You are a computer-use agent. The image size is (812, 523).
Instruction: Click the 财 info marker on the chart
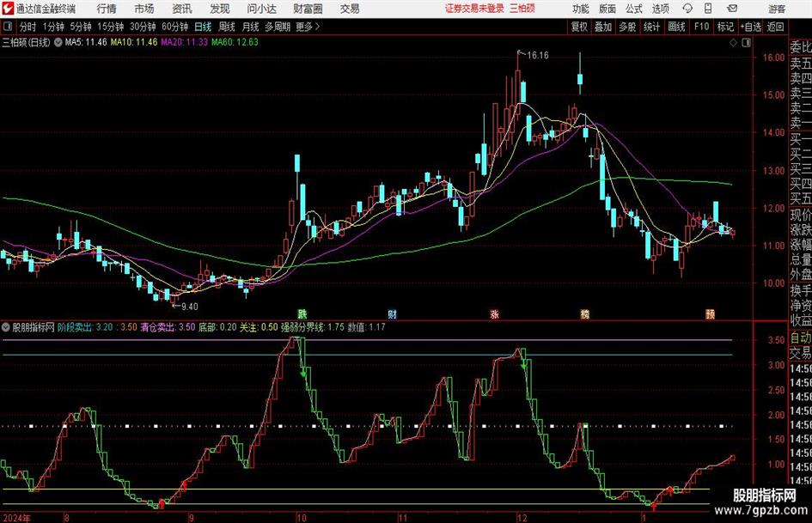click(x=392, y=313)
